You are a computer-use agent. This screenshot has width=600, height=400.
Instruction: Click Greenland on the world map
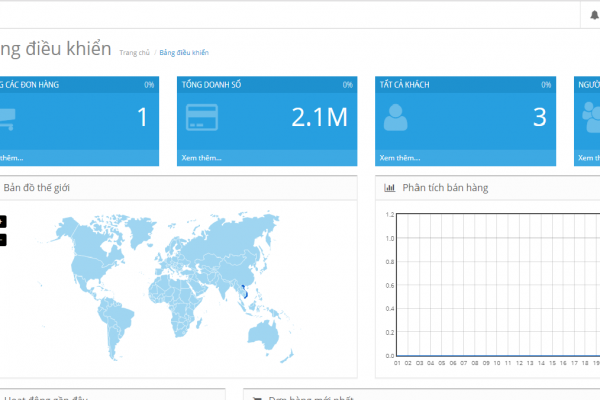coord(140,231)
